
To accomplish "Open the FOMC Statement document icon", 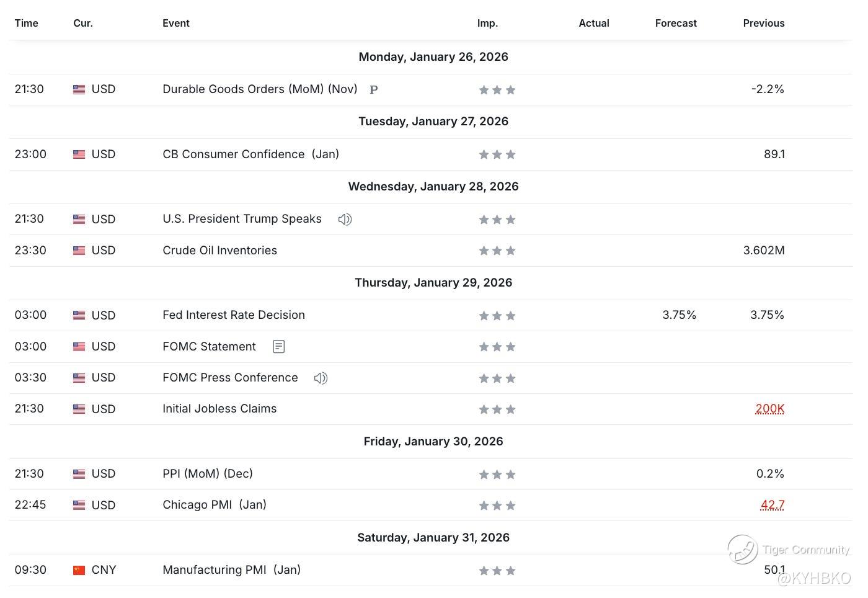I will click(278, 347).
